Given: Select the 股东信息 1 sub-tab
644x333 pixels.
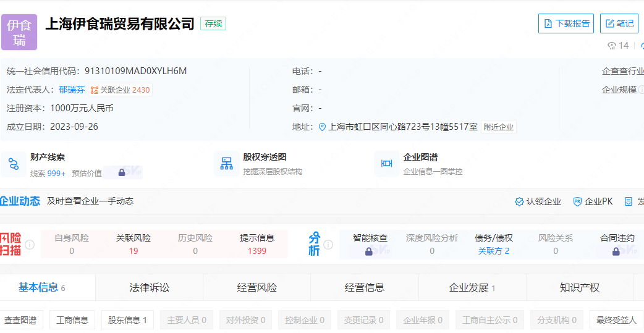Looking at the screenshot, I should pyautogui.click(x=127, y=320).
